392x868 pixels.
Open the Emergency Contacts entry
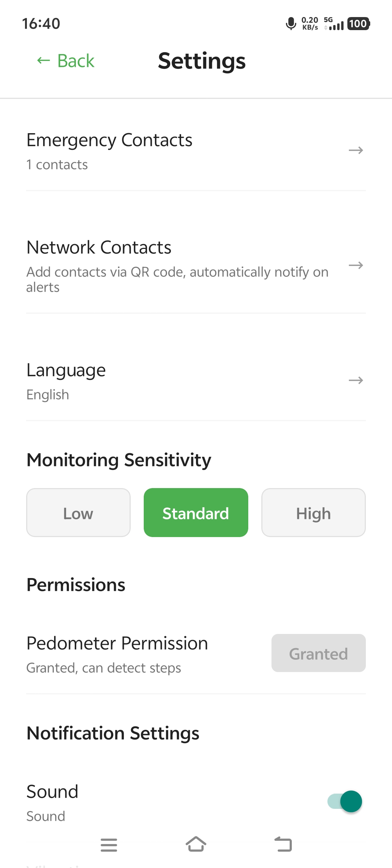pos(109,151)
